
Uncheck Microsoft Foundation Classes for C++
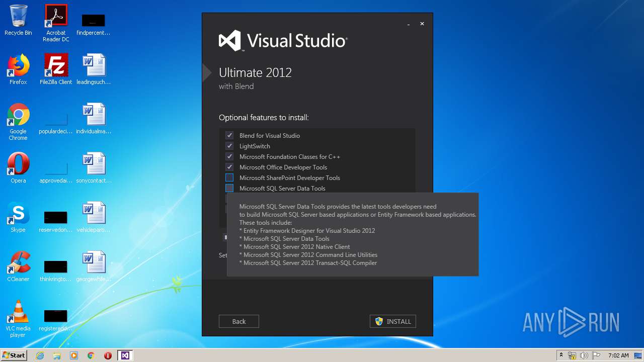[x=229, y=157]
